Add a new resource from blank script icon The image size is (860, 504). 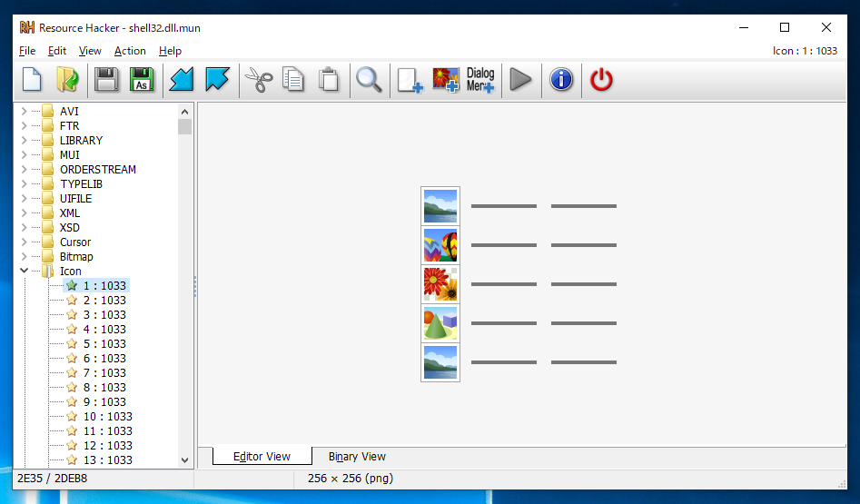point(410,80)
